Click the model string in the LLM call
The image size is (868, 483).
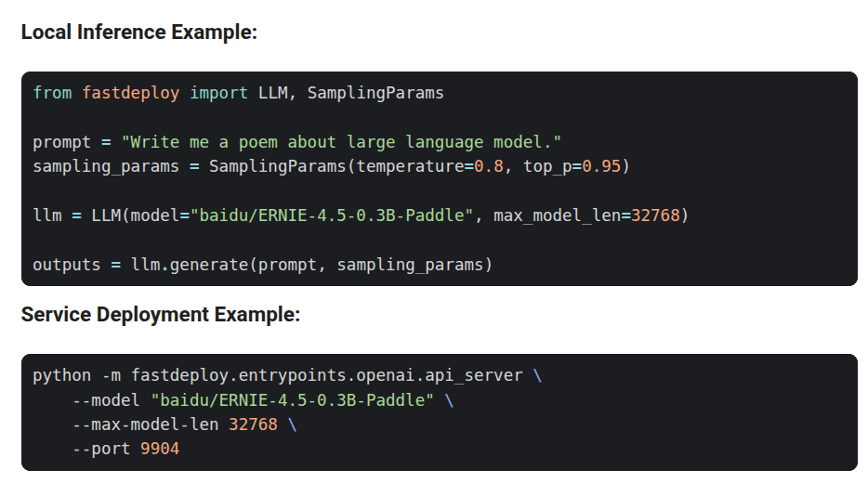[332, 215]
